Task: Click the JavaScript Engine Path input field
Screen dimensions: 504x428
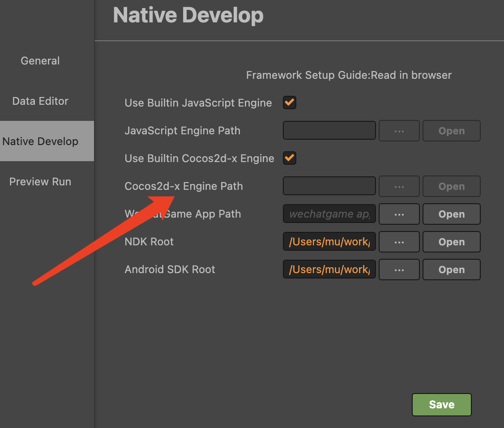Action: coord(329,131)
